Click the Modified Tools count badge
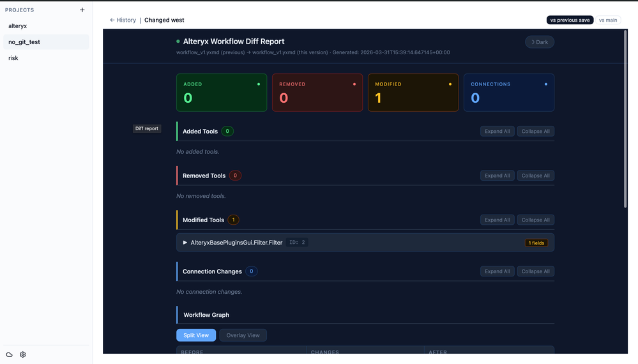This screenshot has height=364, width=638. tap(233, 220)
